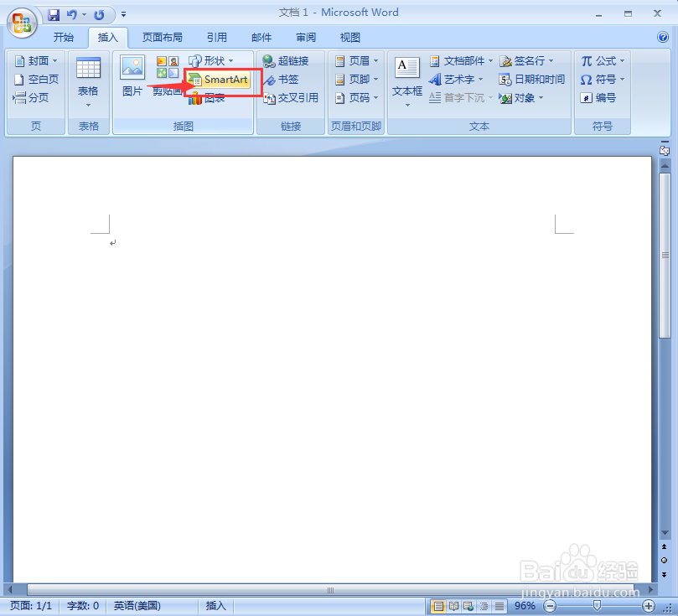Image resolution: width=678 pixels, height=616 pixels.
Task: Expand the 页眉 header dropdown
Action: pyautogui.click(x=357, y=61)
